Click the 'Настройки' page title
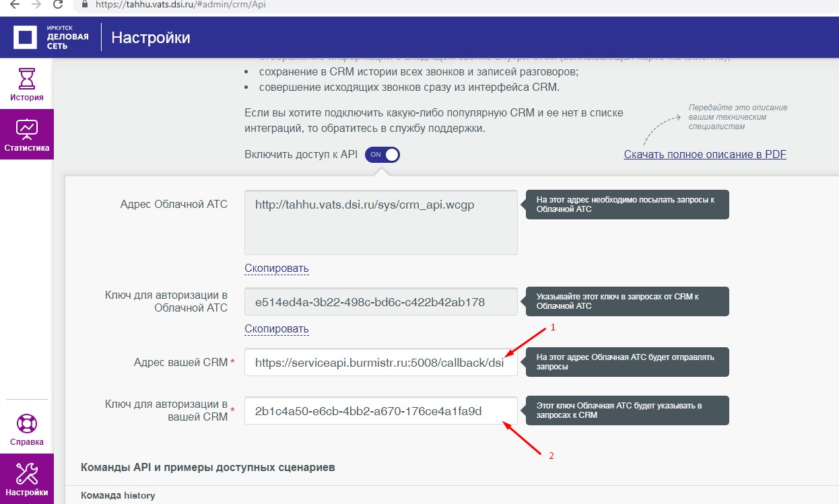 tap(151, 38)
